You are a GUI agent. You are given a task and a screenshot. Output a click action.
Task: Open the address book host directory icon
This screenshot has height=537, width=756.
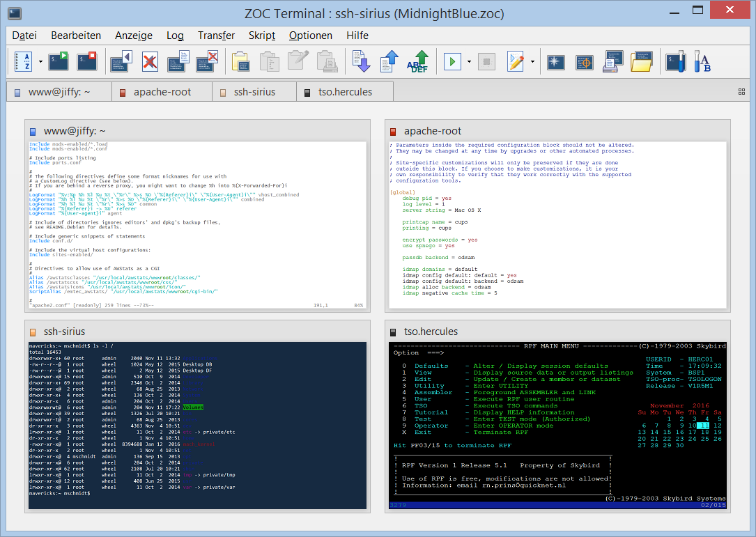click(24, 61)
